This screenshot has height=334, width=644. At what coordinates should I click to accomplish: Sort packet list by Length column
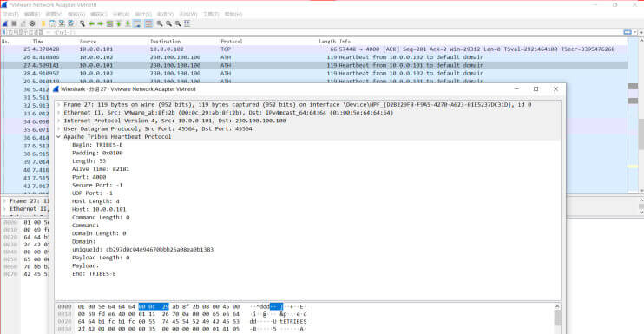327,42
